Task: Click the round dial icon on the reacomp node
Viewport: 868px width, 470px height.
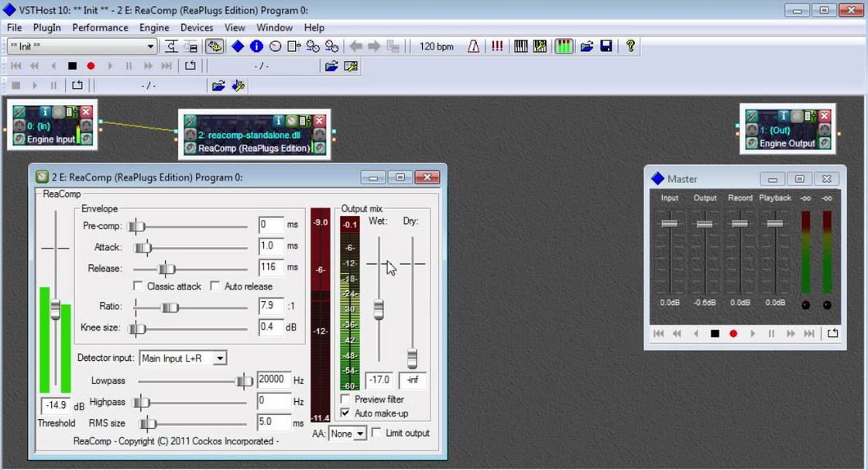Action: 291,121
